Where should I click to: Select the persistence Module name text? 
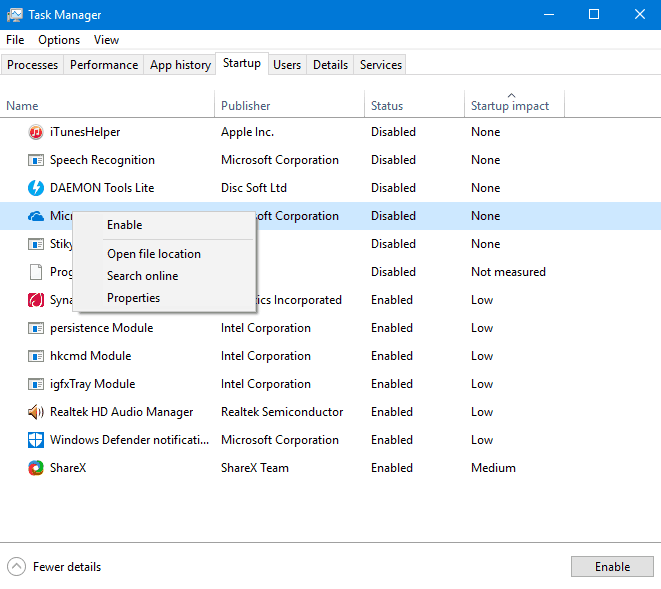coord(101,328)
